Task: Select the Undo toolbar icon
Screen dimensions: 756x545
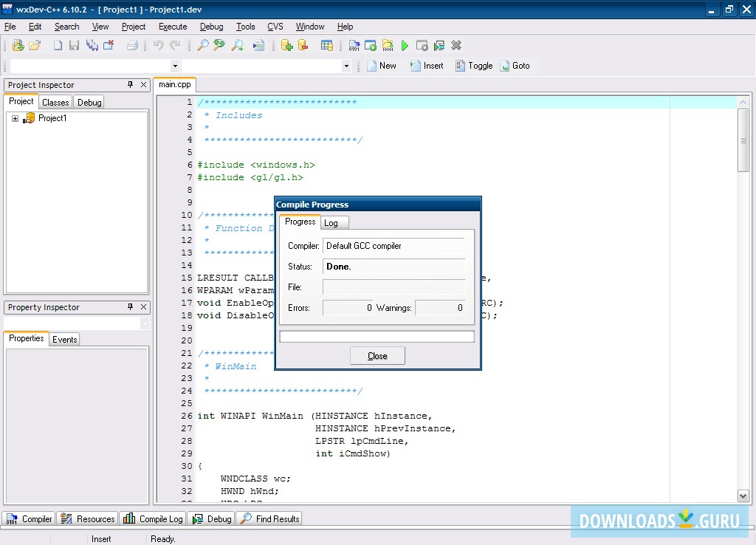Action: 158,45
